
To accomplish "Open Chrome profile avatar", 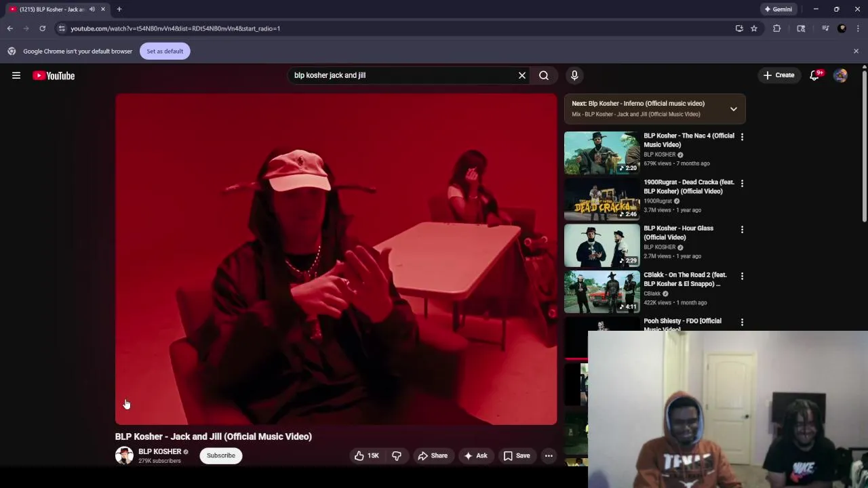I will click(x=842, y=28).
